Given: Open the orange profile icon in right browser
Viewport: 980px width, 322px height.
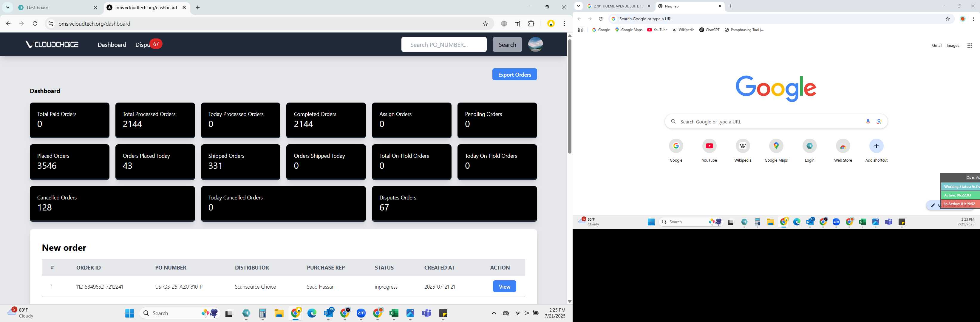Looking at the screenshot, I should pos(962,18).
